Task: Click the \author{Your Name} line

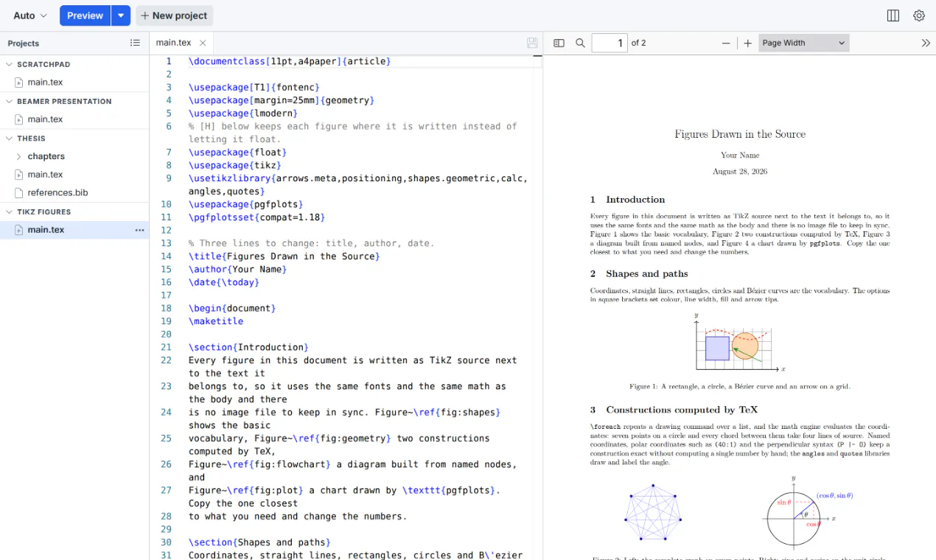Action: pos(237,269)
